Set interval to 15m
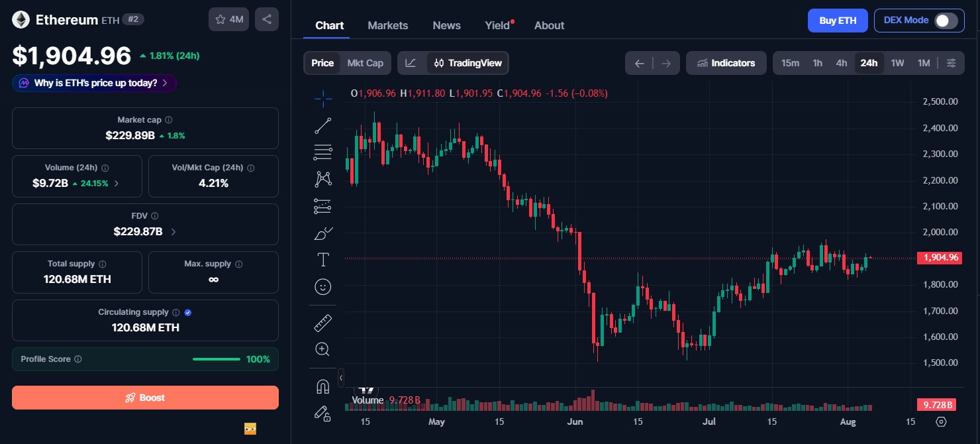Image resolution: width=980 pixels, height=444 pixels. click(x=790, y=63)
